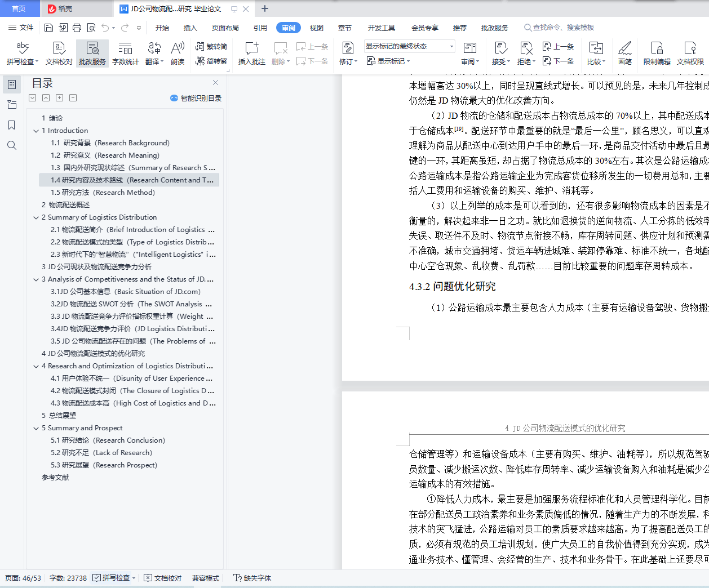Click 文档校对 in the status bar
709x588 pixels.
pyautogui.click(x=163, y=578)
